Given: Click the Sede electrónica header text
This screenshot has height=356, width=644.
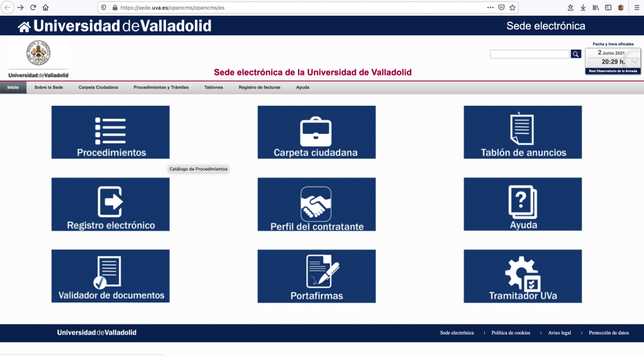Looking at the screenshot, I should (545, 26).
